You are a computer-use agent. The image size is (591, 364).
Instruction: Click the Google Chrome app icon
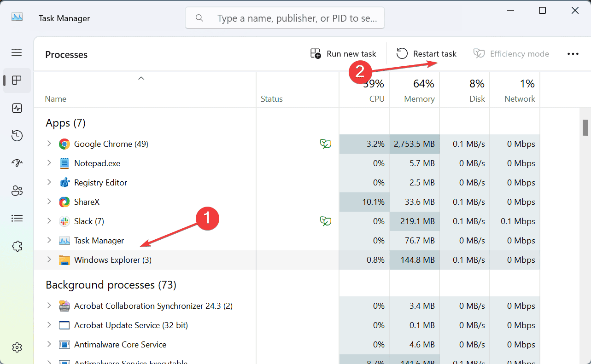[64, 144]
